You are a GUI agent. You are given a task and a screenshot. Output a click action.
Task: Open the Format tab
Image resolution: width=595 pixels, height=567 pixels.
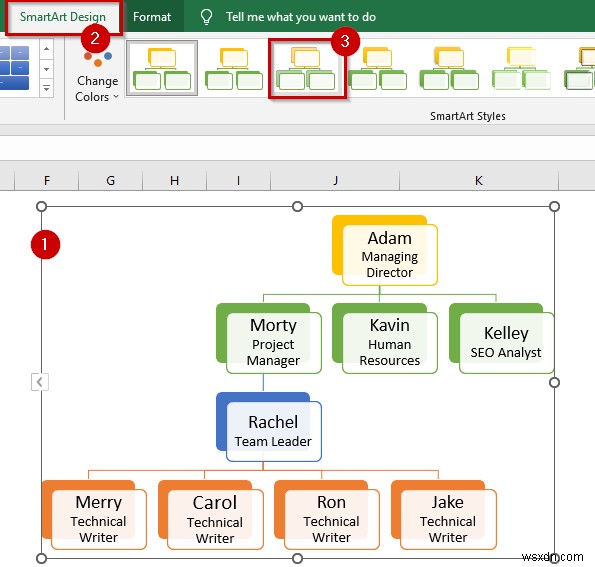click(x=152, y=17)
